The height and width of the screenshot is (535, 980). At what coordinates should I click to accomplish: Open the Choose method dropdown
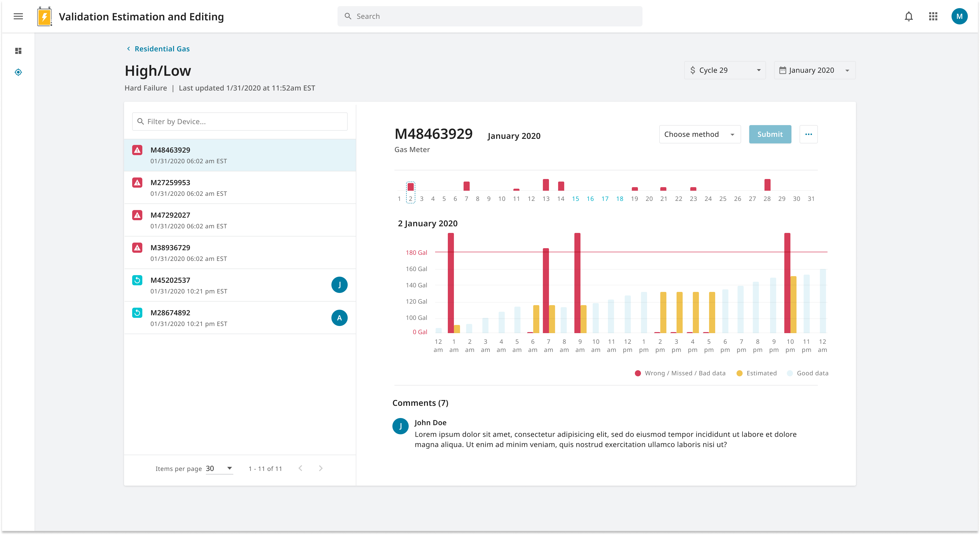coord(699,134)
